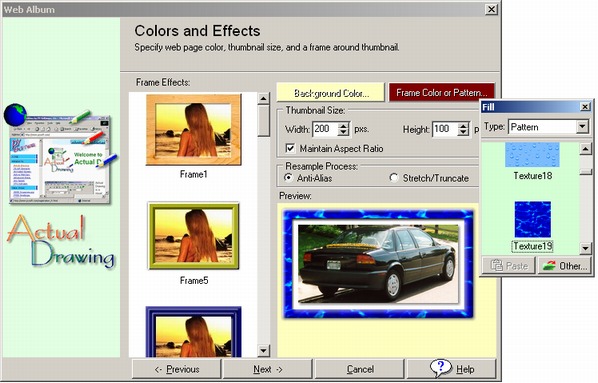Click the Help speech-bubble question icon

pos(440,368)
